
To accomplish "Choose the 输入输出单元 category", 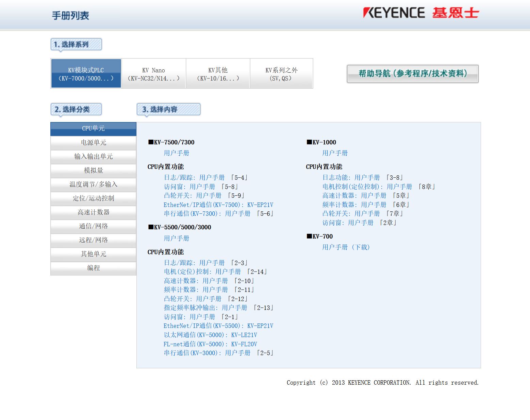I will (93, 157).
